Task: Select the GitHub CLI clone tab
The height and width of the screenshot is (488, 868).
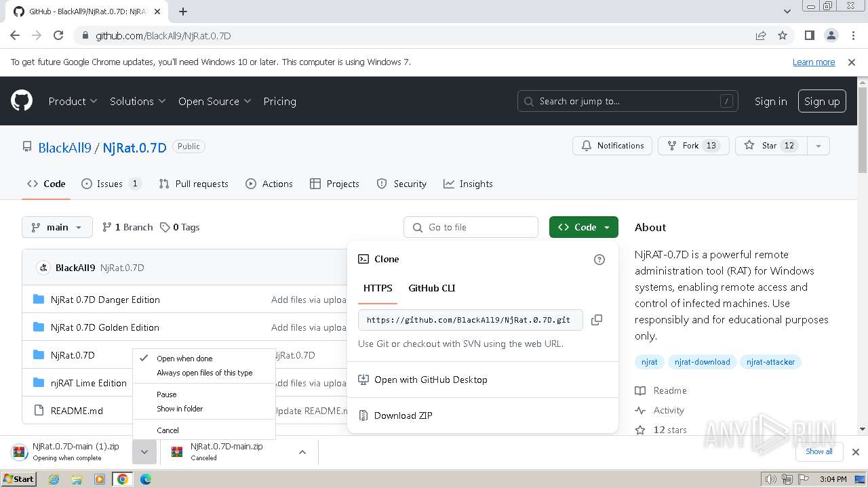Action: click(432, 288)
